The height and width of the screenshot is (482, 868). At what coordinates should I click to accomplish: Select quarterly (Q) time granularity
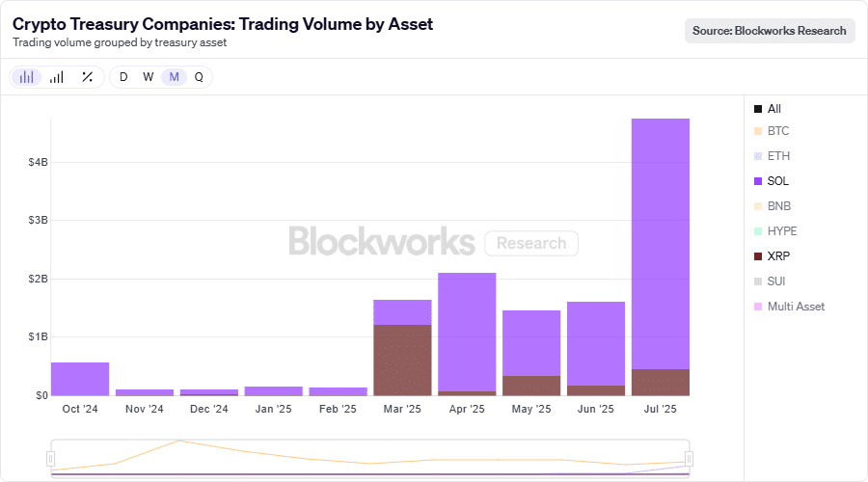pyautogui.click(x=199, y=77)
